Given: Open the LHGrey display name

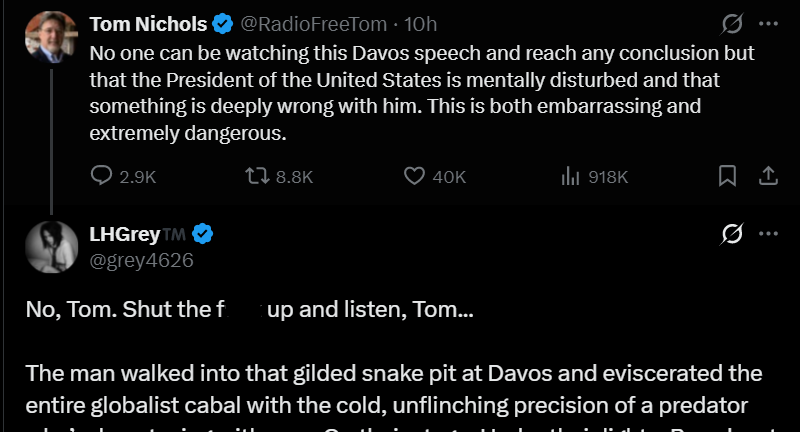Looking at the screenshot, I should 124,234.
